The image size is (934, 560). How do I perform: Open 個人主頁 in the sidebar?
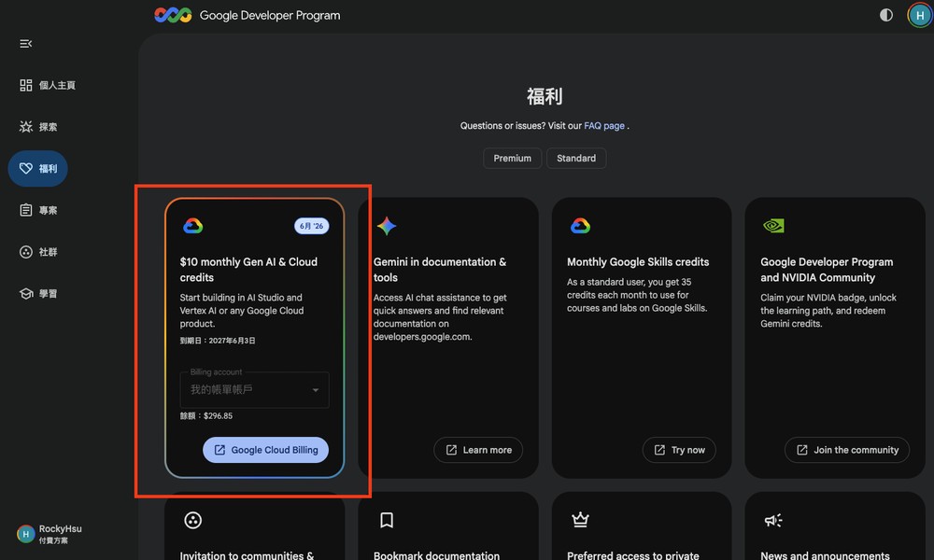pos(48,85)
